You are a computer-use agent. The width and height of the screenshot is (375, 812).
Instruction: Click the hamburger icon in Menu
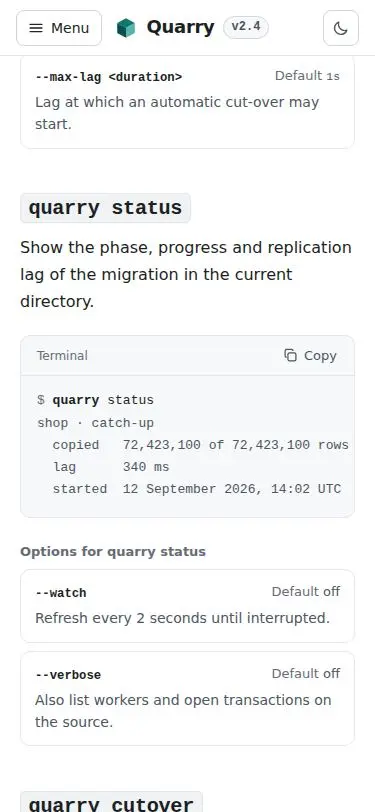click(36, 28)
